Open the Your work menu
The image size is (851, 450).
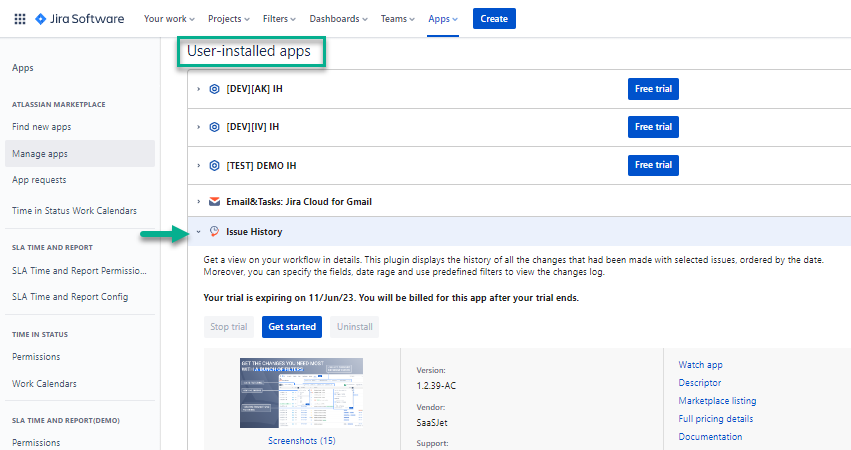tap(170, 19)
